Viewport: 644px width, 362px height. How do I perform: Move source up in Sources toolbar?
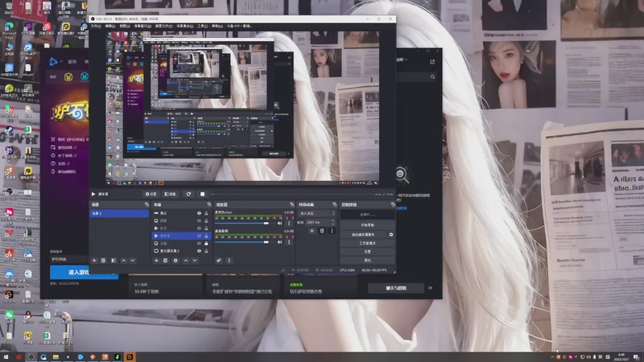pos(186,261)
